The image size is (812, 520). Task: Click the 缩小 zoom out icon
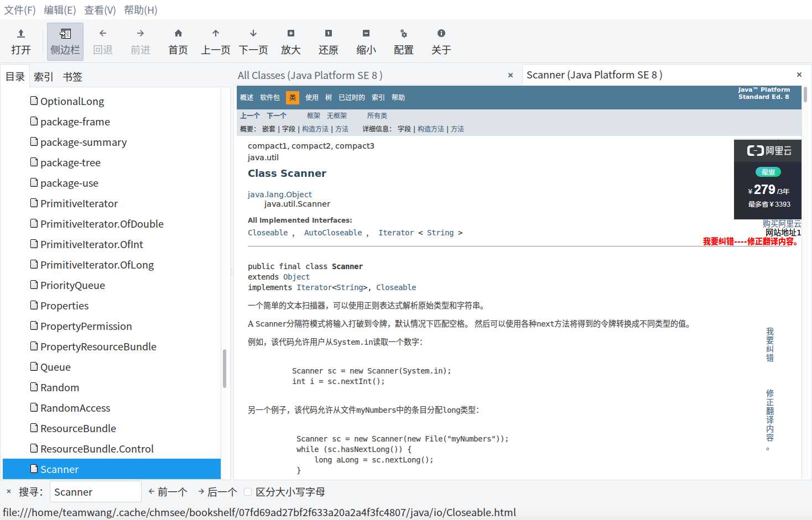coord(366,34)
